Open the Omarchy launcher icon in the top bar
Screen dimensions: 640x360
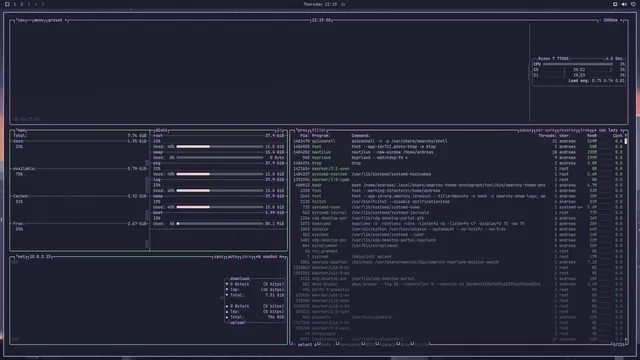tap(7, 4)
